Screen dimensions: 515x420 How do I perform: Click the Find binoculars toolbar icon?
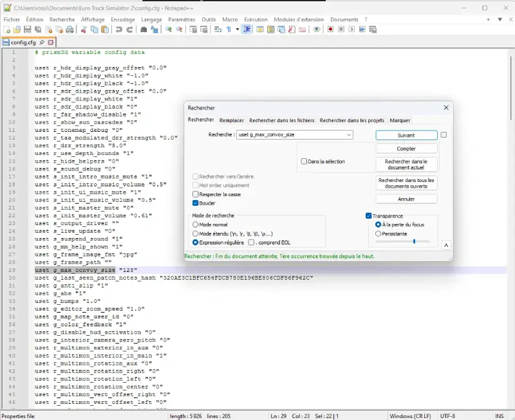pyautogui.click(x=144, y=30)
